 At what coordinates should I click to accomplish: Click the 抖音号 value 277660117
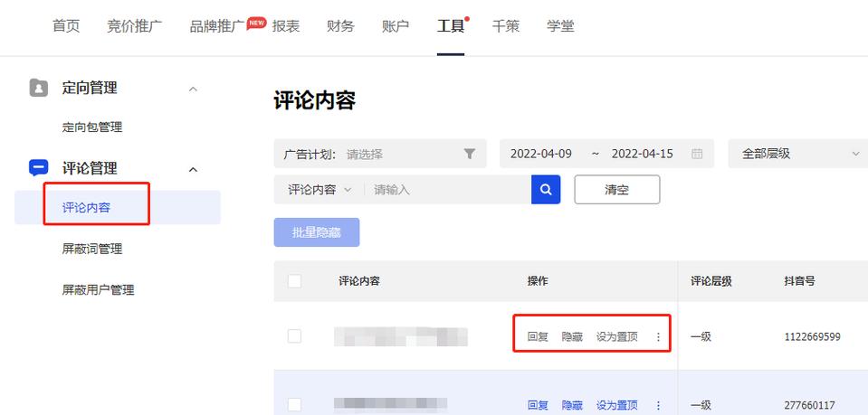809,405
